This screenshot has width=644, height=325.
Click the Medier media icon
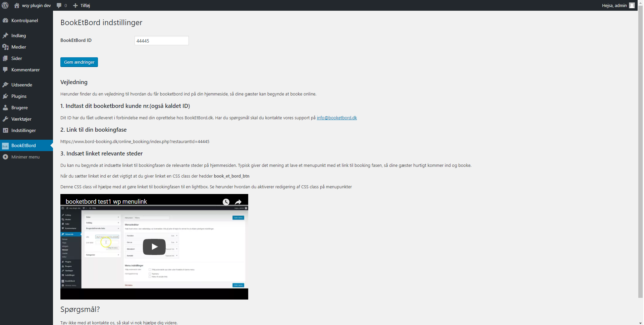pyautogui.click(x=5, y=47)
